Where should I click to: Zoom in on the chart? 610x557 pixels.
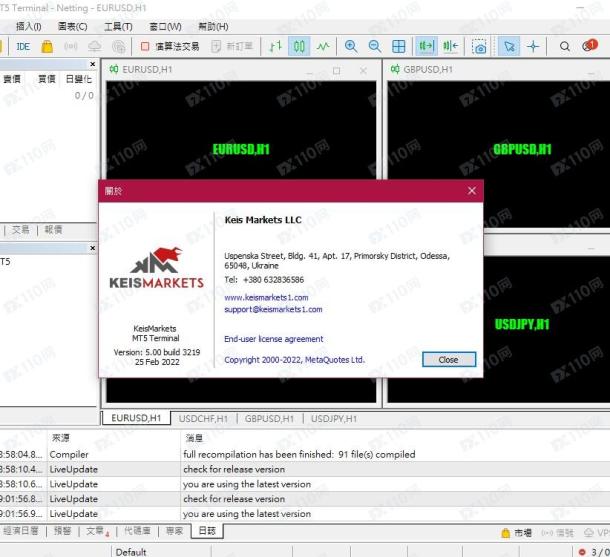[351, 47]
